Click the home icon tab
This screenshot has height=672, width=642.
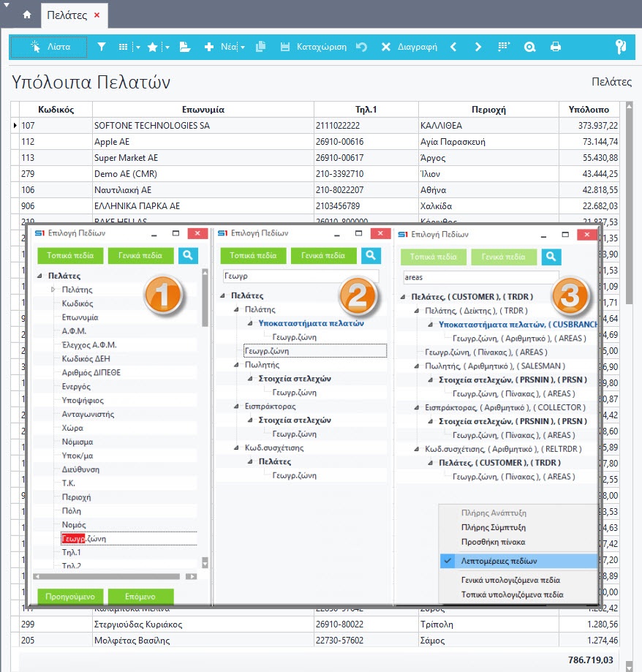[x=27, y=15]
